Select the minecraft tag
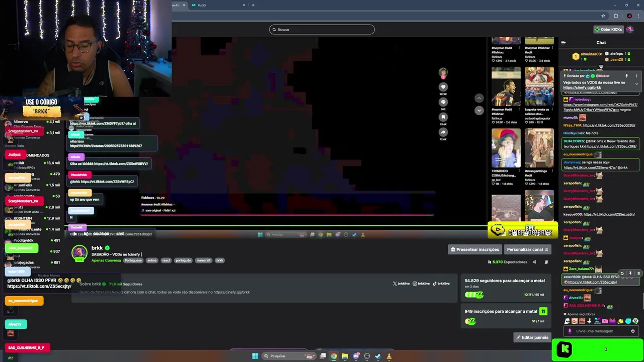644x362 pixels. click(203, 260)
